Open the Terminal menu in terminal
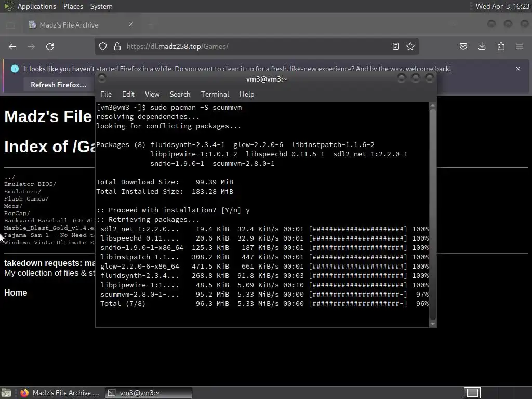Image resolution: width=532 pixels, height=399 pixels. [x=215, y=95]
